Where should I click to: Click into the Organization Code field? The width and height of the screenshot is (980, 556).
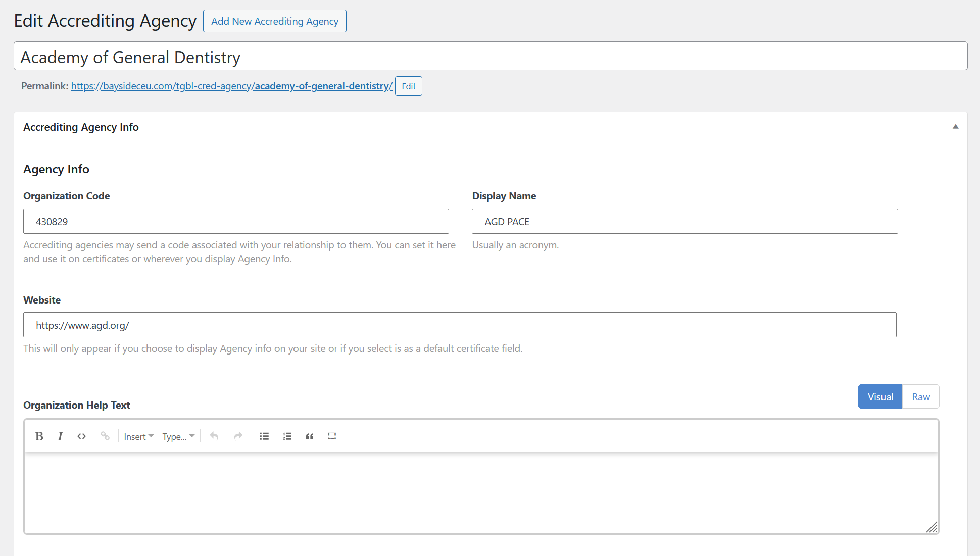point(236,222)
